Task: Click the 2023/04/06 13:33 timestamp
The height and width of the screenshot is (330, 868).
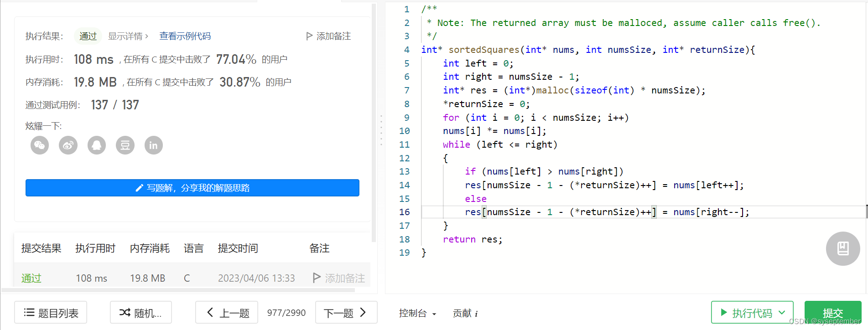Action: point(256,278)
